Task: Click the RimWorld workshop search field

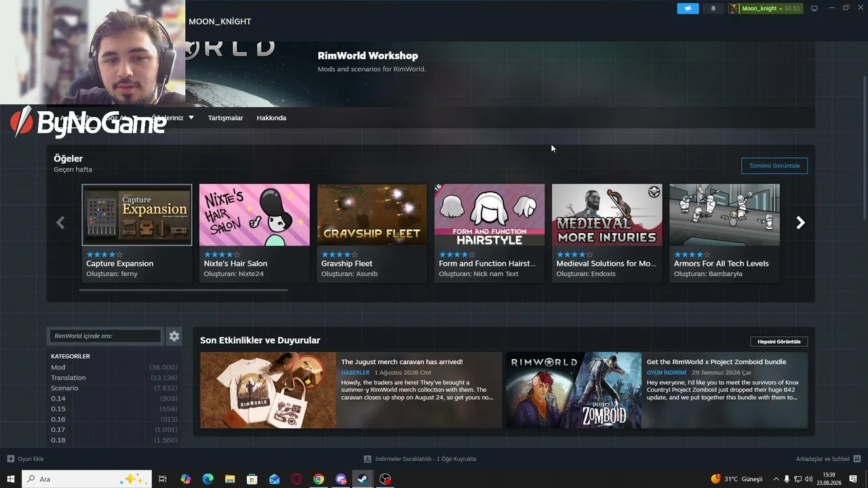Action: tap(105, 335)
